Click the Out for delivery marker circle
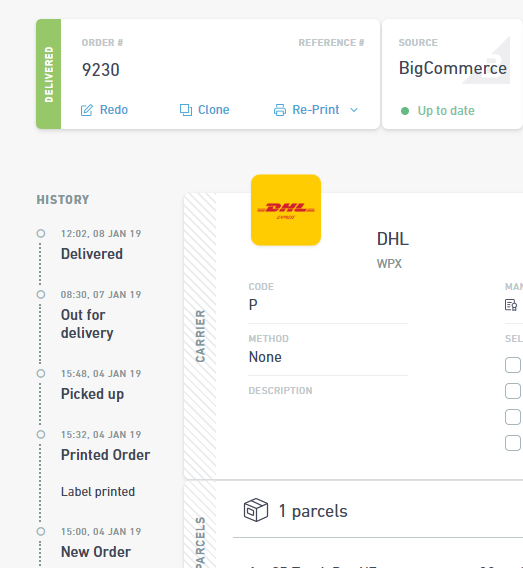This screenshot has height=568, width=523. coord(41,294)
